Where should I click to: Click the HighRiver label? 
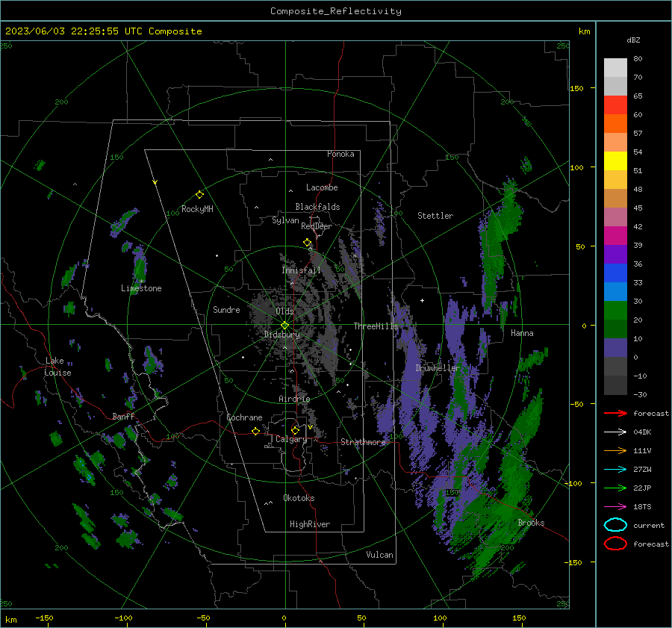(309, 524)
